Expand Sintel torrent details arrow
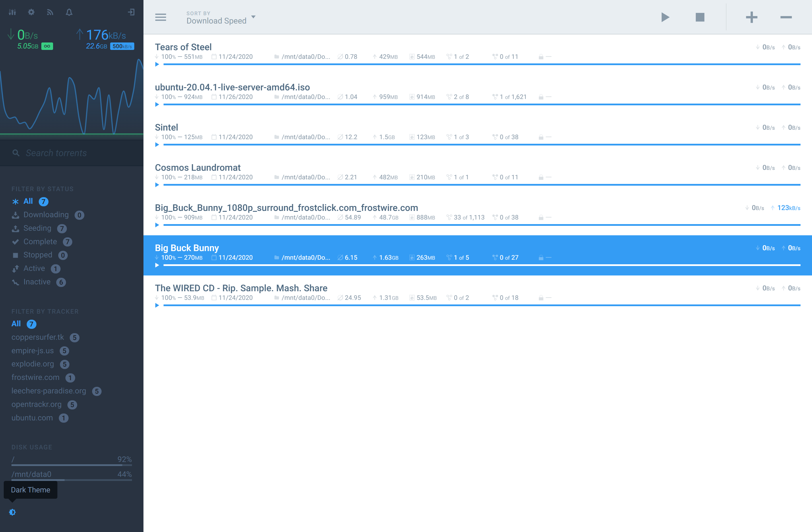The image size is (812, 532). click(157, 145)
